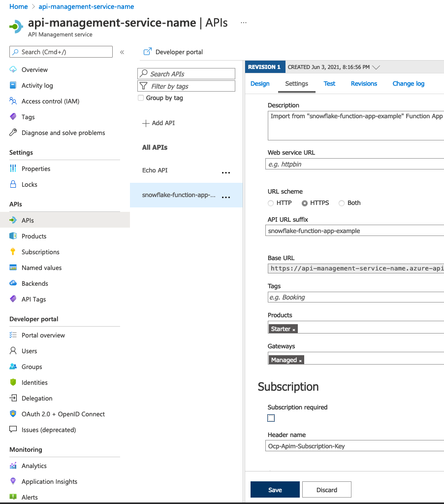Check the Group by tag option

coord(141,98)
